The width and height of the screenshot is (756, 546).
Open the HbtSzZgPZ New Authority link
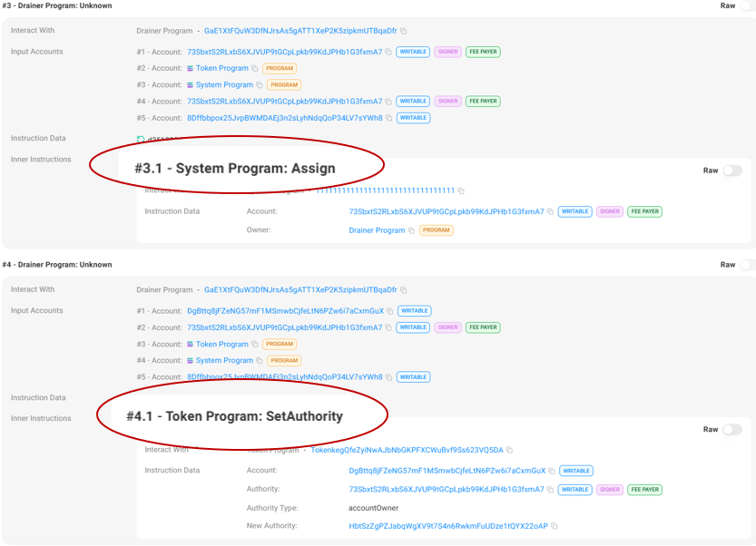[x=448, y=526]
